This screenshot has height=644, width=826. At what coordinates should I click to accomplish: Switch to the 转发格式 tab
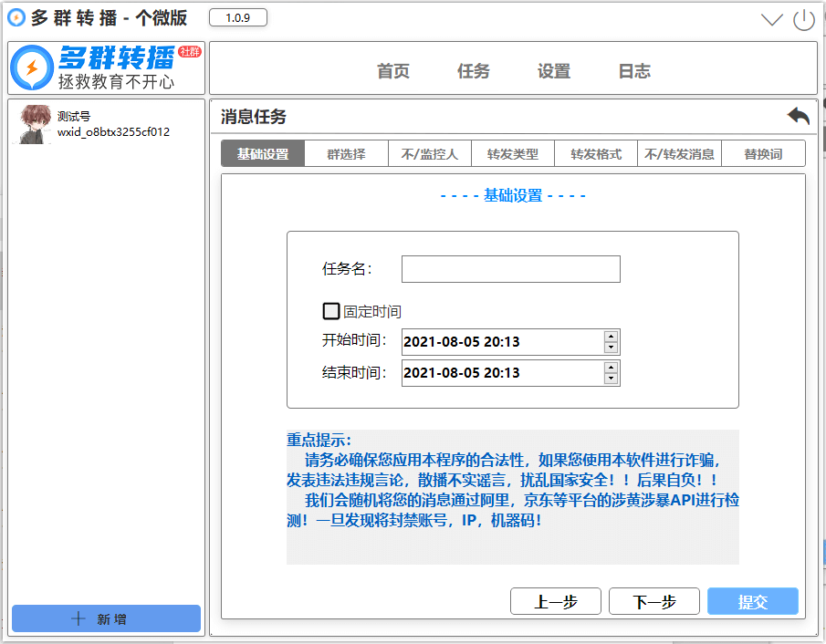[x=596, y=154]
